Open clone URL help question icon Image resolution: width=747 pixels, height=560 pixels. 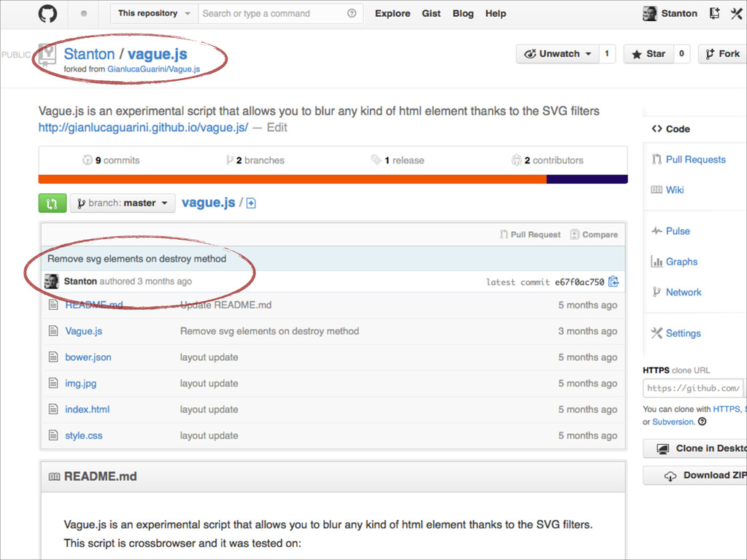(x=703, y=421)
